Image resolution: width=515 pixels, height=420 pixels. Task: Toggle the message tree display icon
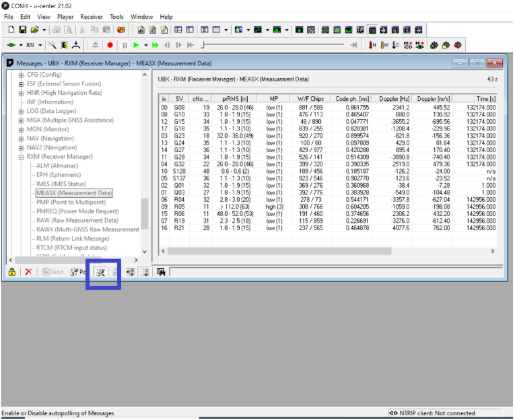(145, 271)
